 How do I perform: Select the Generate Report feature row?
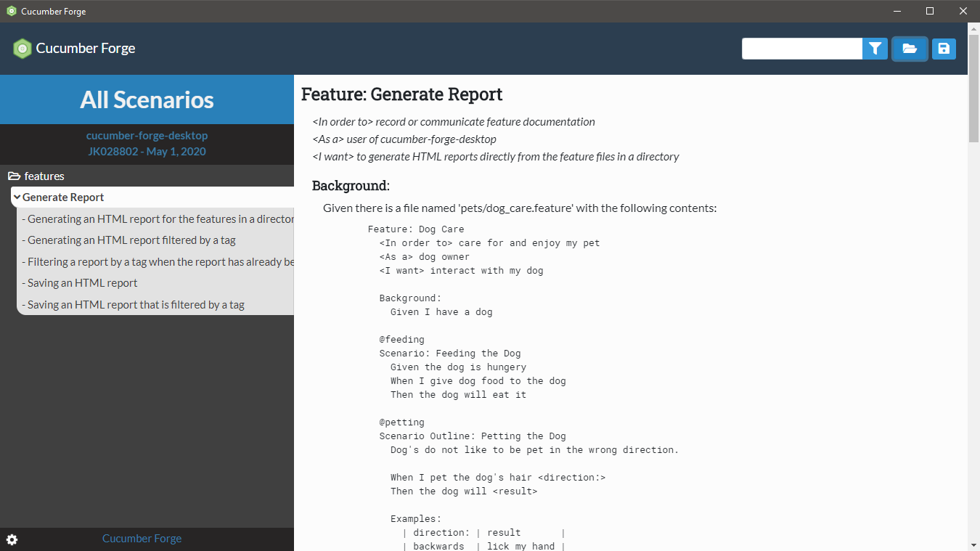click(152, 197)
